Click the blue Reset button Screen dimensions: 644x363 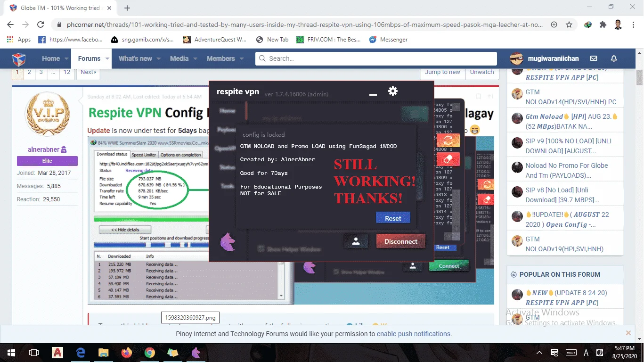coord(393,218)
